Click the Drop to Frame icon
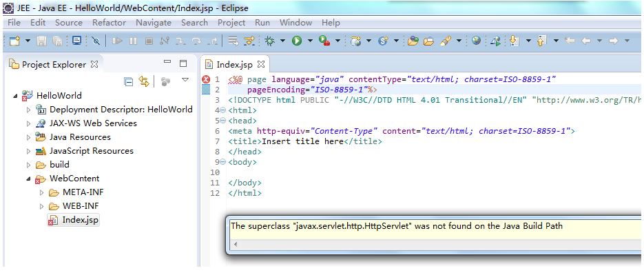 (x=233, y=41)
